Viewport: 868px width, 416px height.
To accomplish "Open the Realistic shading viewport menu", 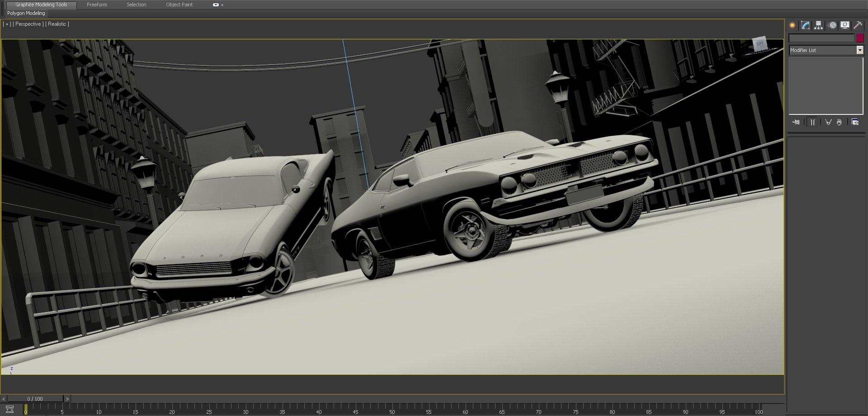I will (57, 24).
